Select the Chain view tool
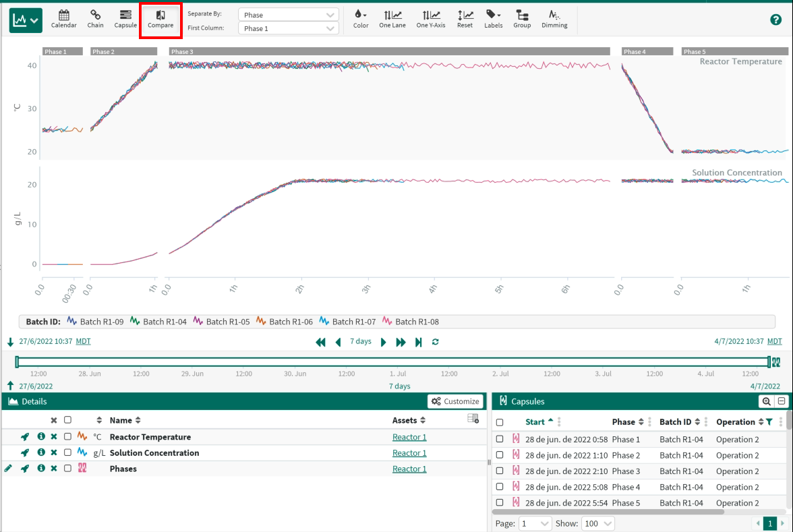793x532 pixels. click(x=95, y=19)
